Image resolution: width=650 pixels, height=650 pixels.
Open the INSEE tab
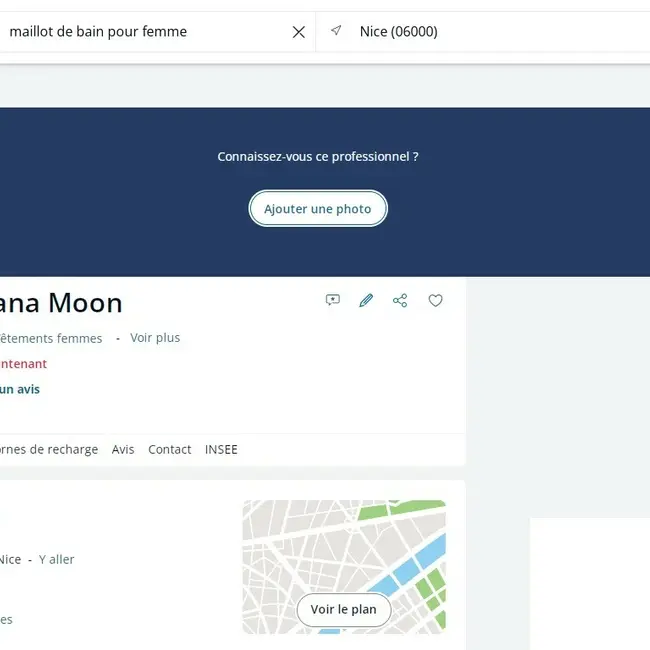221,449
